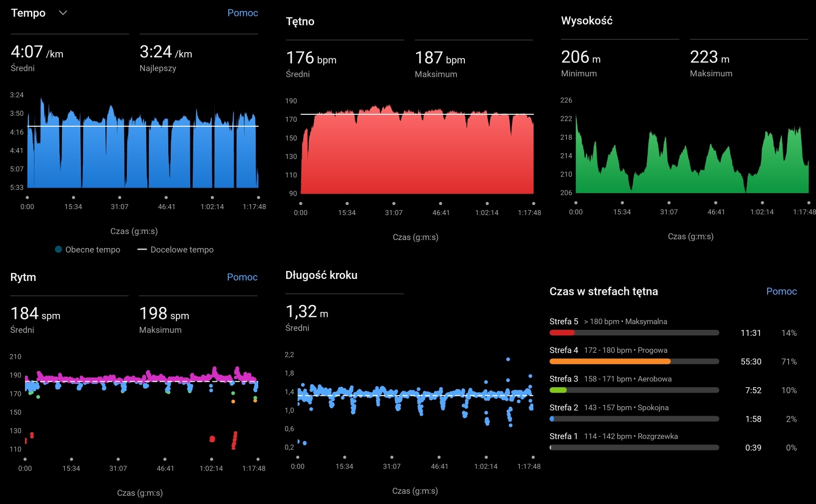Click the Strefa 1 Rozgrzewka zone bar
816x504 pixels.
(x=634, y=448)
